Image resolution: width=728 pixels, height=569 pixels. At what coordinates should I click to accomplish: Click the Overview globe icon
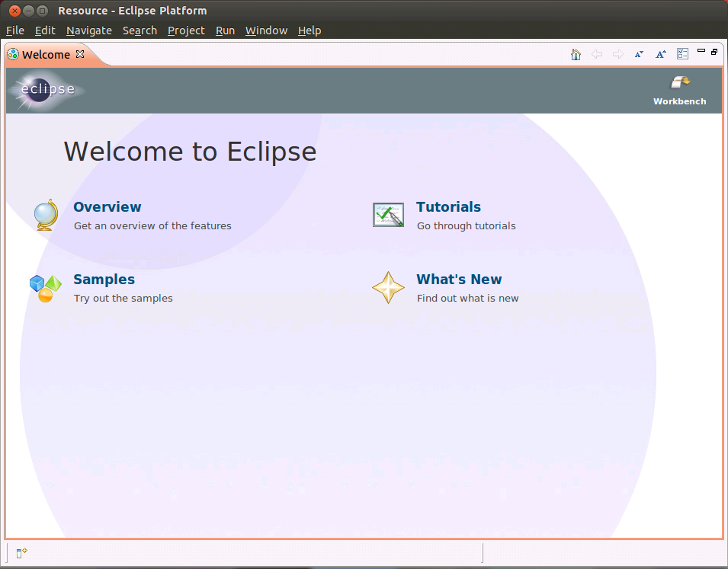pos(46,215)
